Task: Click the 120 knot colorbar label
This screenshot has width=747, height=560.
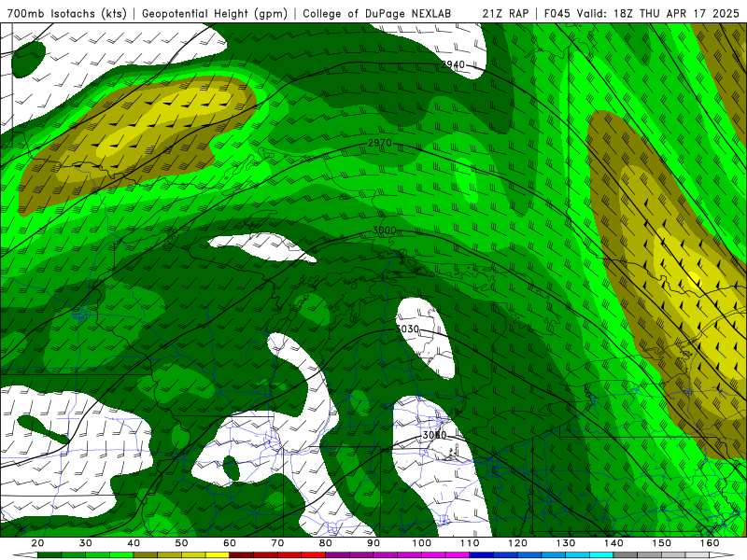Action: point(517,543)
